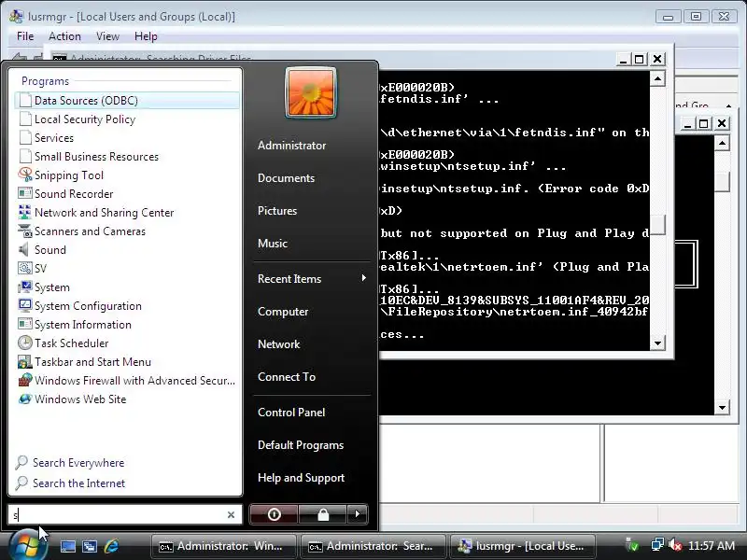Open Local Security Policy icon
The height and width of the screenshot is (560, 747).
click(25, 119)
